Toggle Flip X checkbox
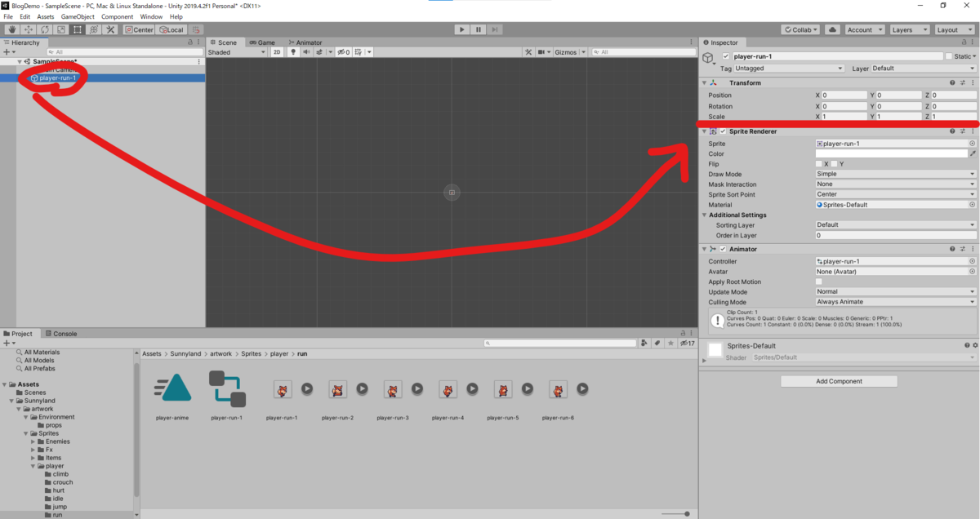980x519 pixels. point(819,164)
